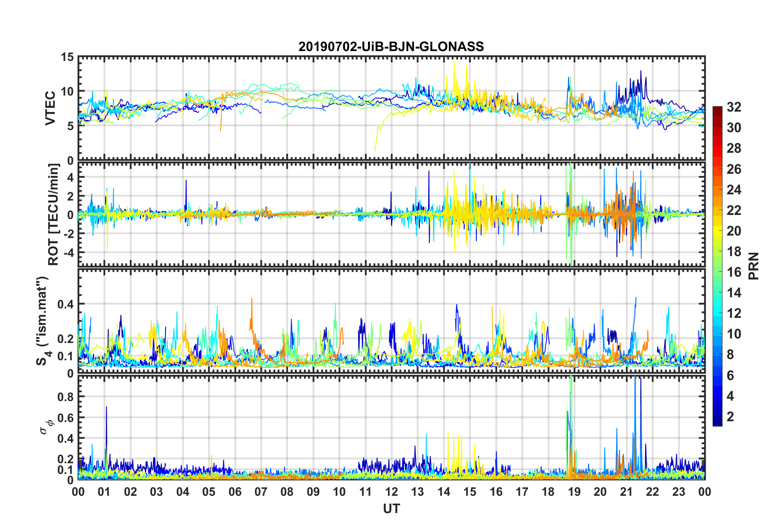783x532 pixels.
Task: Click the PRN colorbar label
Action: point(753,266)
